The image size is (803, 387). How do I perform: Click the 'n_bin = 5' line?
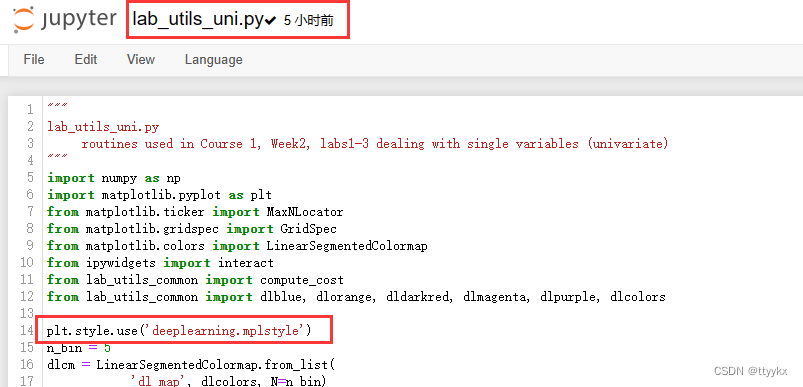(79, 348)
